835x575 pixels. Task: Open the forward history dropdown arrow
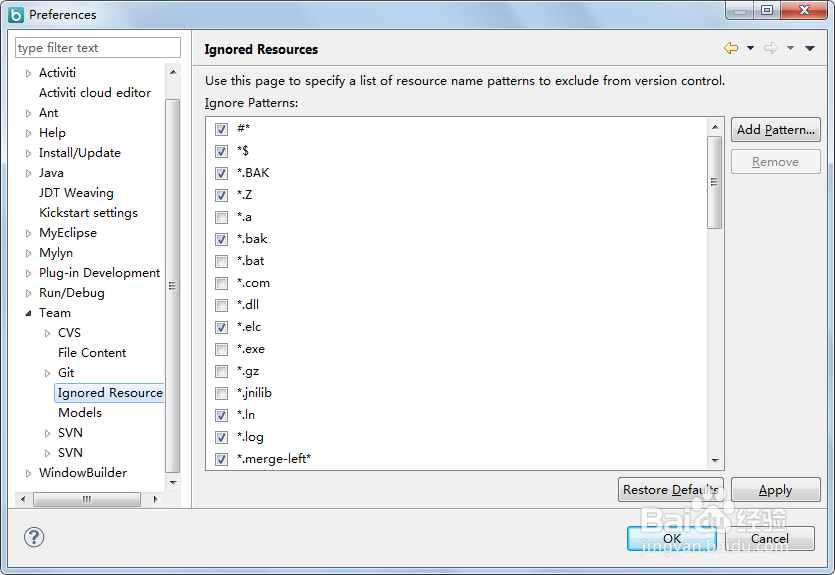(790, 48)
